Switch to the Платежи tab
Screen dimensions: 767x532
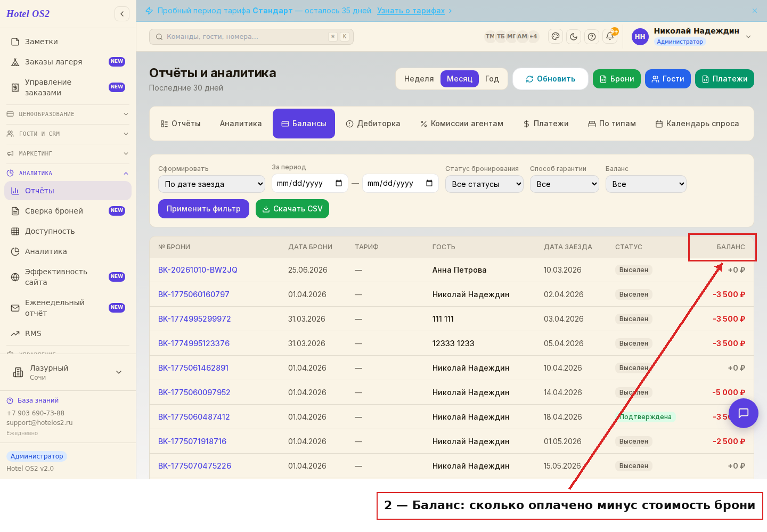click(x=546, y=124)
